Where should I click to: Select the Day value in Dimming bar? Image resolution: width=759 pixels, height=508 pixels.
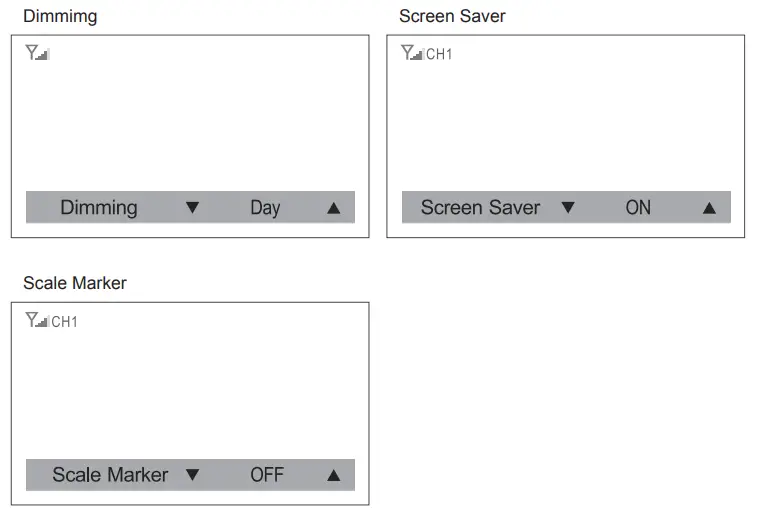265,208
